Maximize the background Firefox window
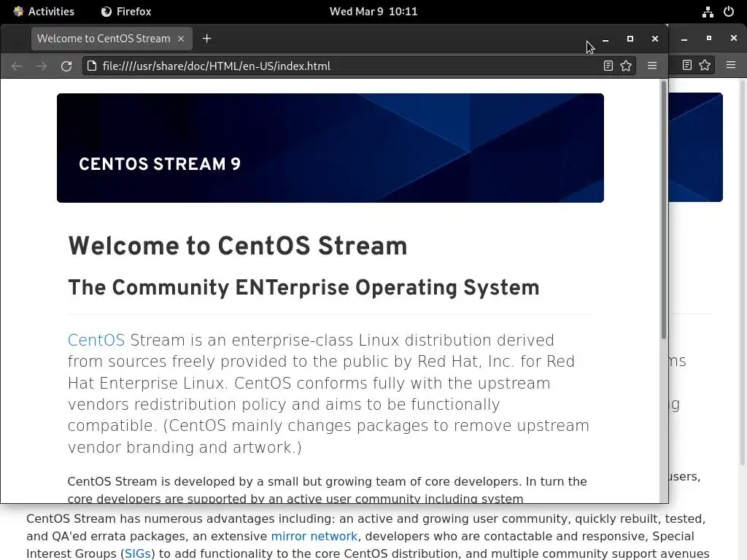Viewport: 747px width, 560px height. tap(709, 38)
